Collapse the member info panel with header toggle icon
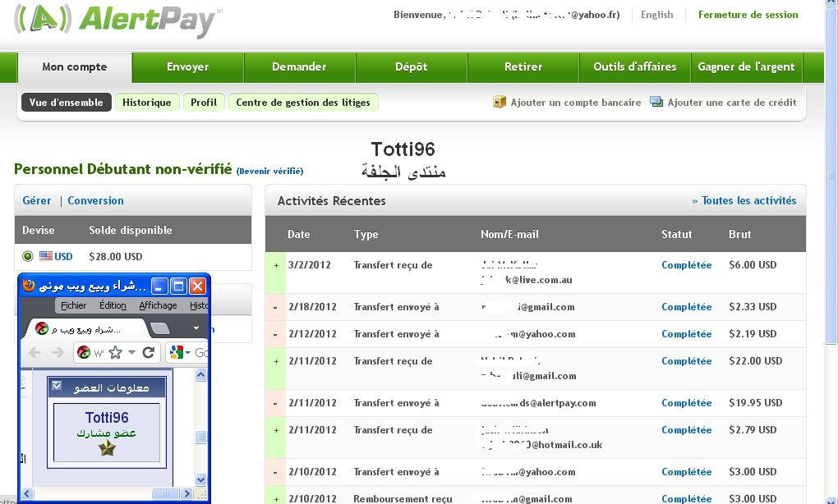 57,386
